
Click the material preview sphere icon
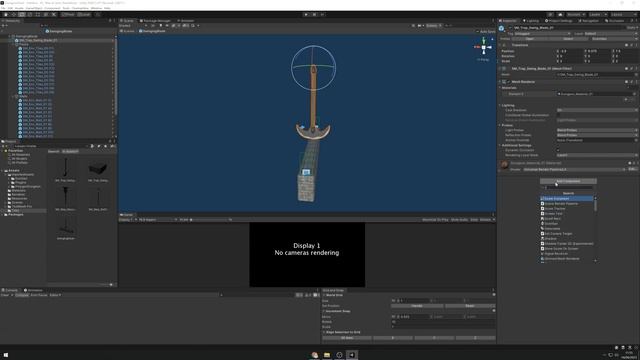coord(504,164)
